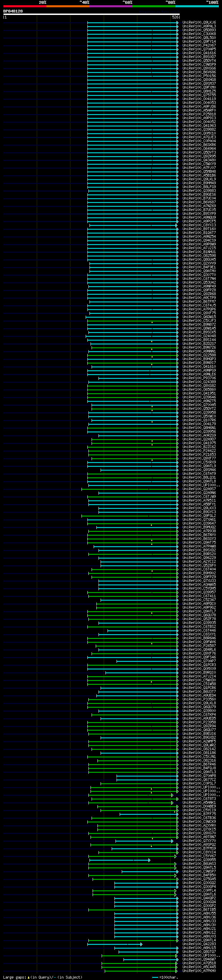Select the UniRef100_P25818 label
222x980 pixels.
[x=199, y=114]
